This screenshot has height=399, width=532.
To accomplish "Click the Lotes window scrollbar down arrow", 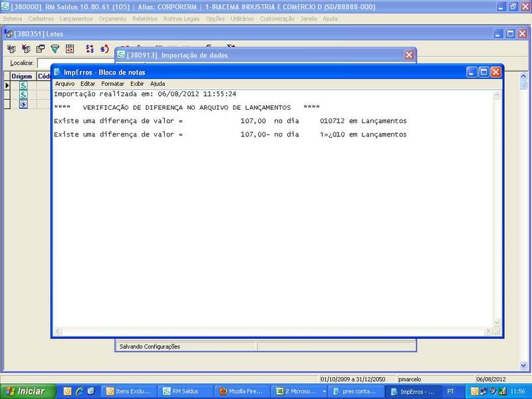I will click(x=523, y=365).
